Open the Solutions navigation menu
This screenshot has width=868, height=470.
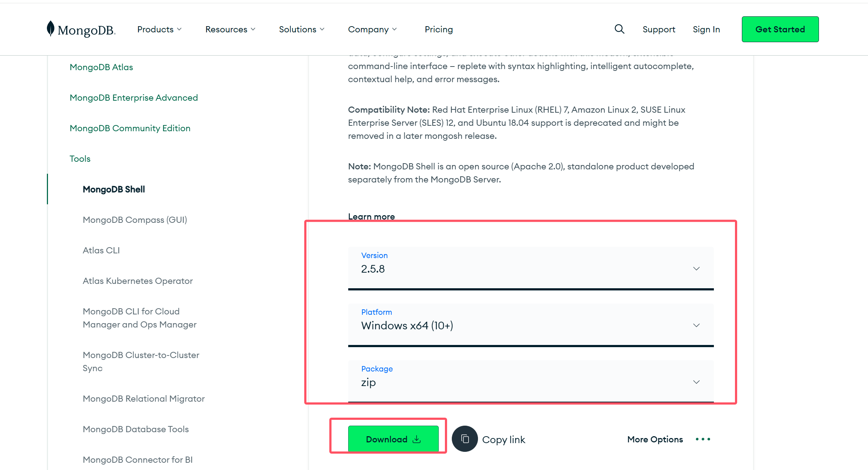pyautogui.click(x=301, y=29)
